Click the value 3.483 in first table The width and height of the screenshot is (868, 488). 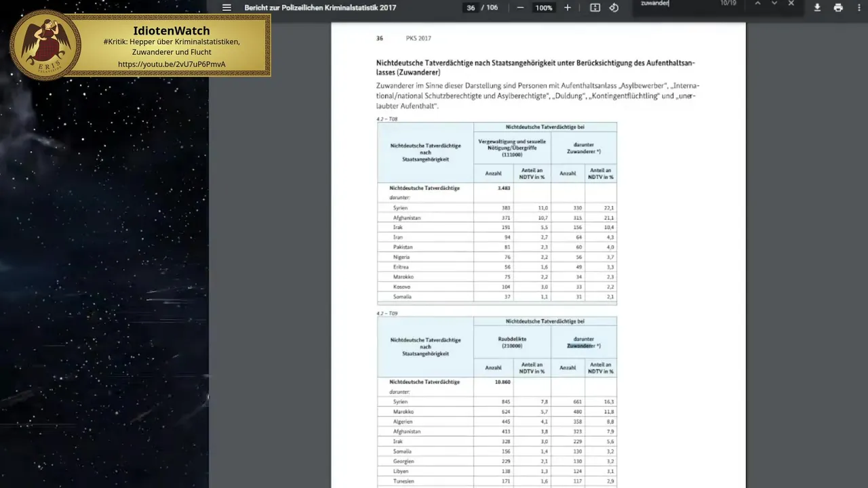pyautogui.click(x=503, y=188)
